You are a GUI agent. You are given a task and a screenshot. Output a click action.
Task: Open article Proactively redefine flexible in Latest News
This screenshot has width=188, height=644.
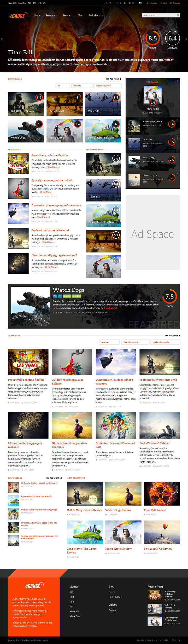pyautogui.click(x=50, y=155)
